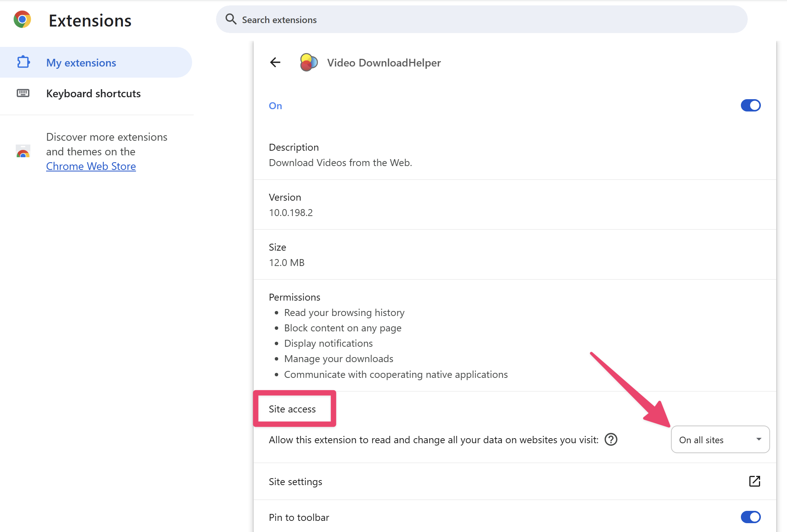Image resolution: width=787 pixels, height=532 pixels.
Task: Click the keyboard shortcuts icon
Action: click(x=23, y=93)
